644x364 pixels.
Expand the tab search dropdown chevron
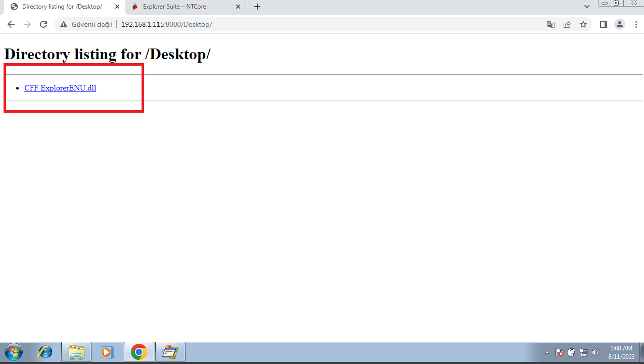click(x=587, y=7)
